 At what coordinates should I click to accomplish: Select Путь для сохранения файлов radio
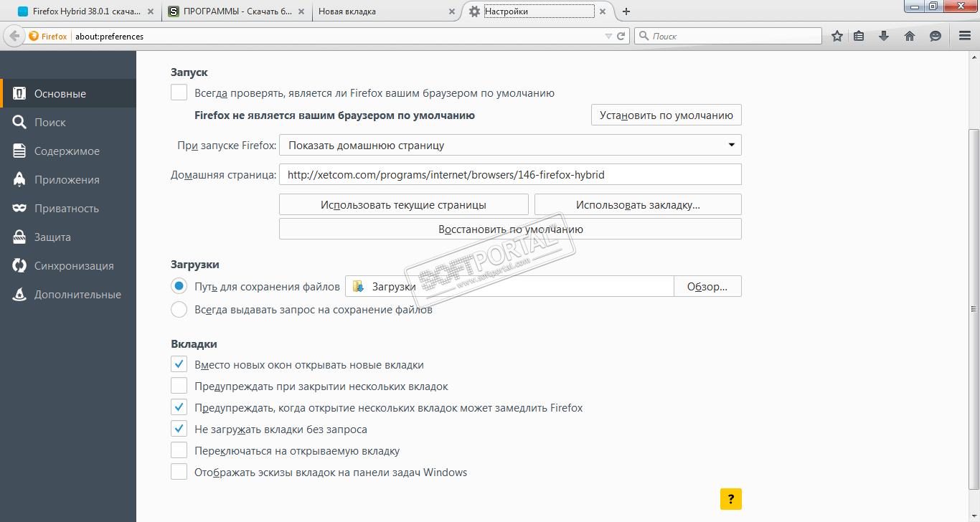click(x=179, y=286)
